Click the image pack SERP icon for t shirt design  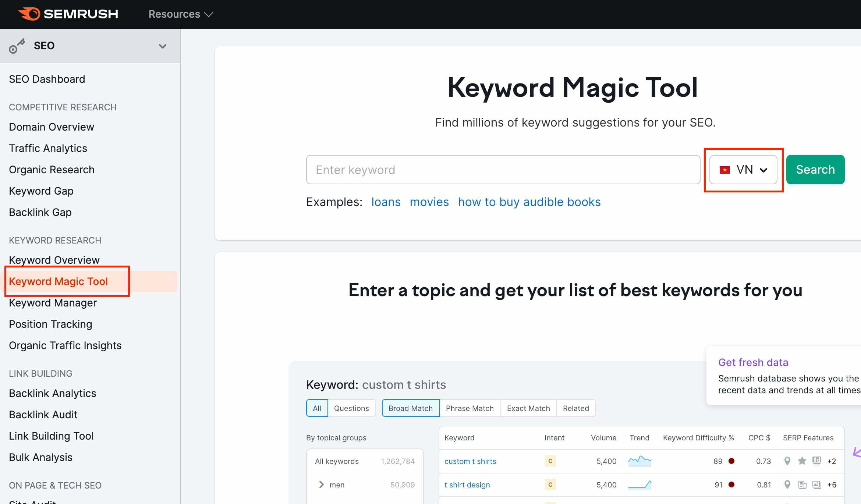pos(817,485)
